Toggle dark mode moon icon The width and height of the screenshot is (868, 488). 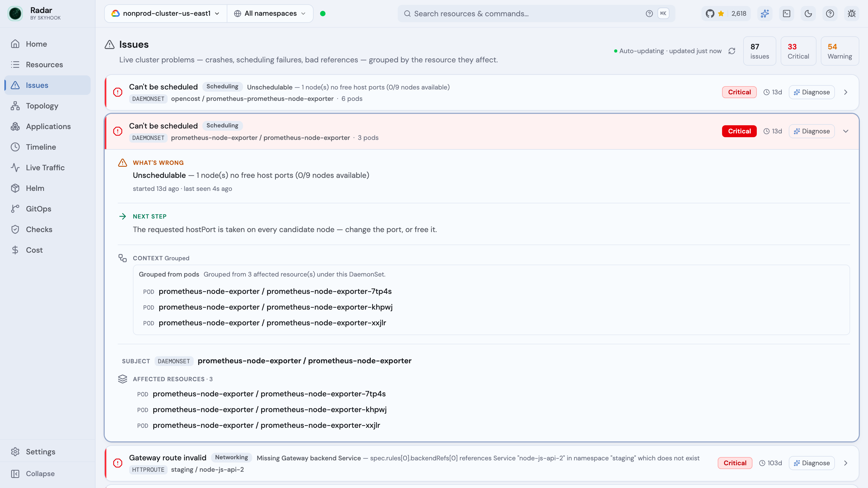point(808,14)
